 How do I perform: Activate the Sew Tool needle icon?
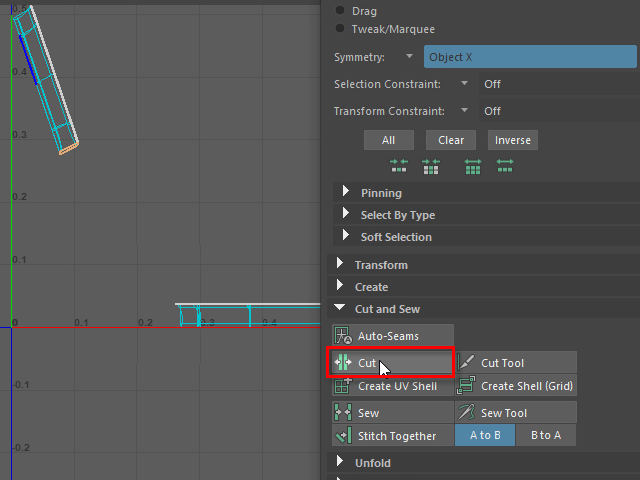(466, 412)
